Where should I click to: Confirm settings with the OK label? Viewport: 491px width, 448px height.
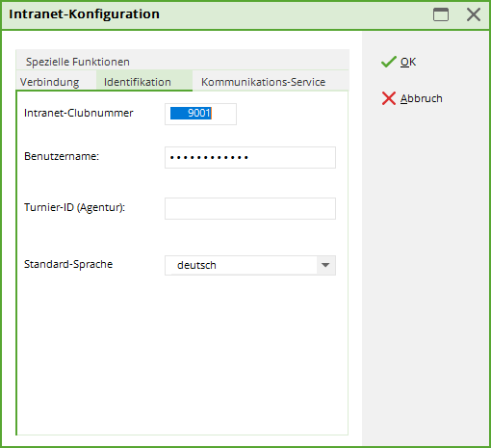408,62
